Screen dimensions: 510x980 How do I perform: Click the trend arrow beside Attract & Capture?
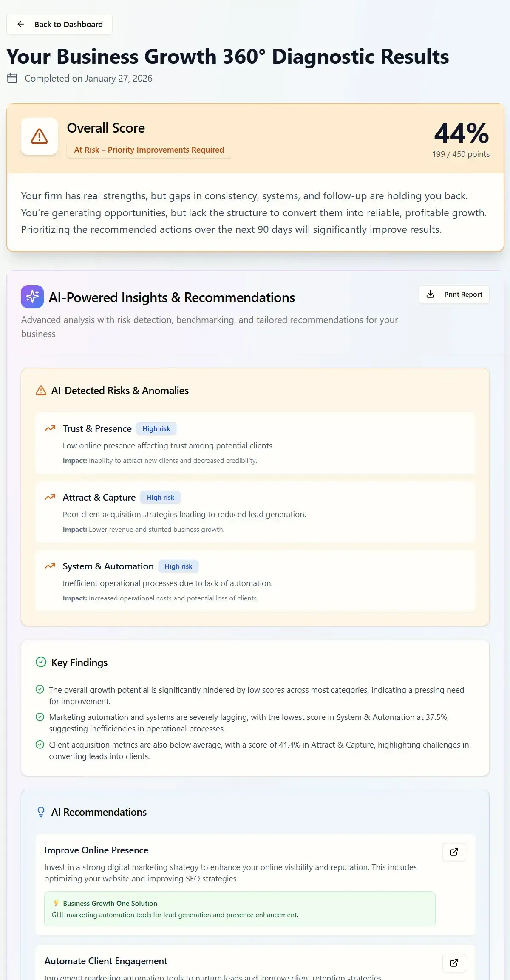tap(50, 497)
